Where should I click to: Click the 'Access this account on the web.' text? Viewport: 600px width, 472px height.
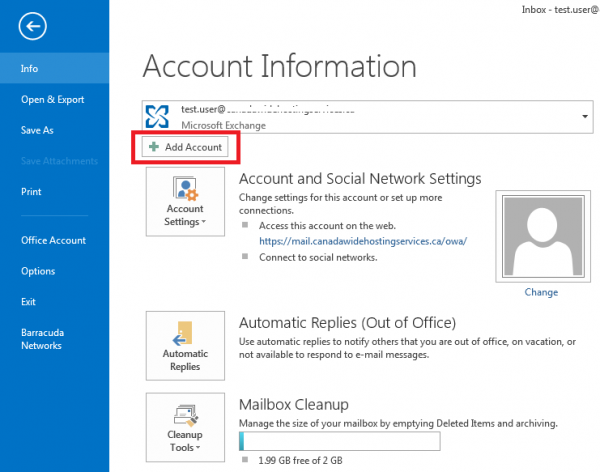tap(327, 225)
